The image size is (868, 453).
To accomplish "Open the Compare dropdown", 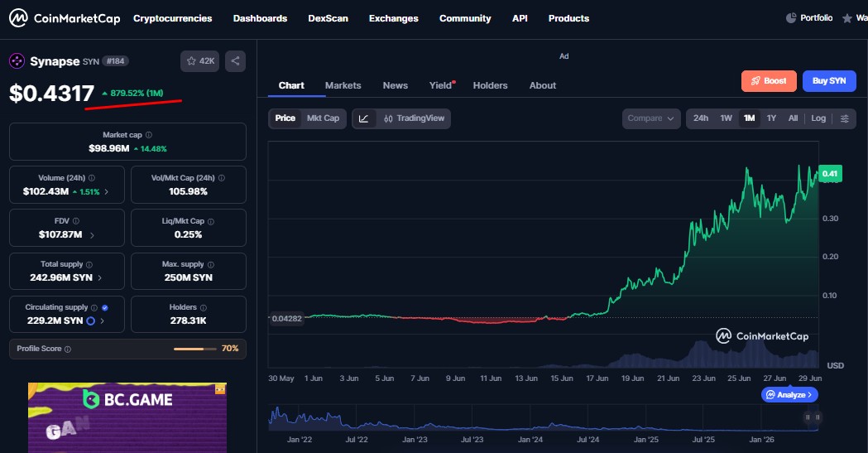I will point(651,118).
